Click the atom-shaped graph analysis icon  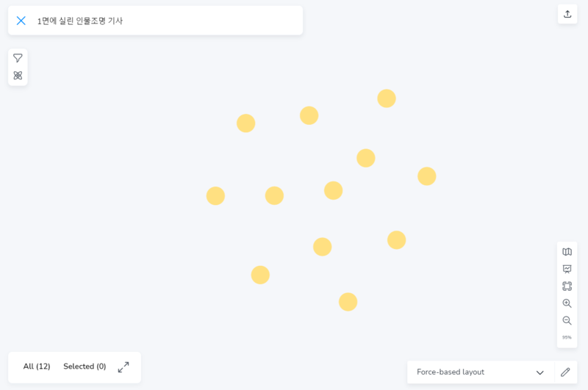pos(18,76)
